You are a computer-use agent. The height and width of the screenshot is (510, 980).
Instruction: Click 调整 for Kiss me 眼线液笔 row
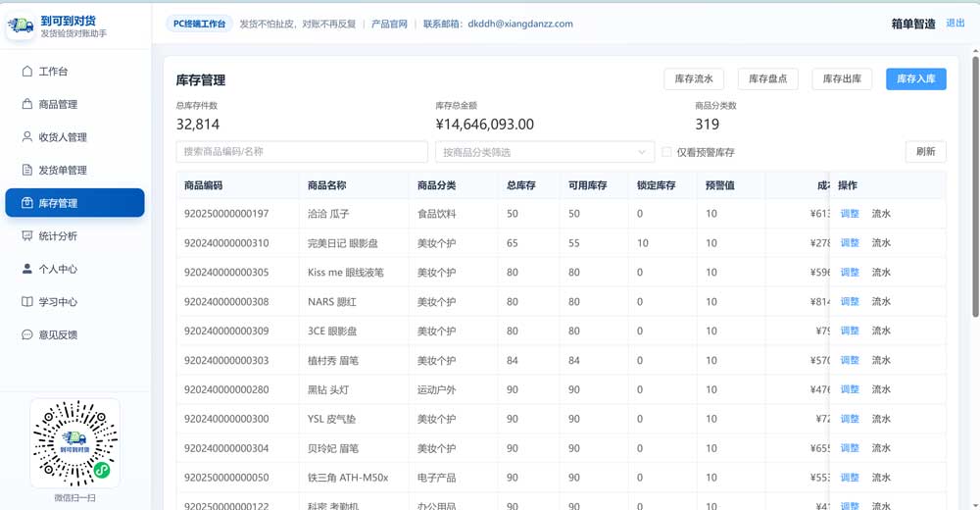[850, 273]
